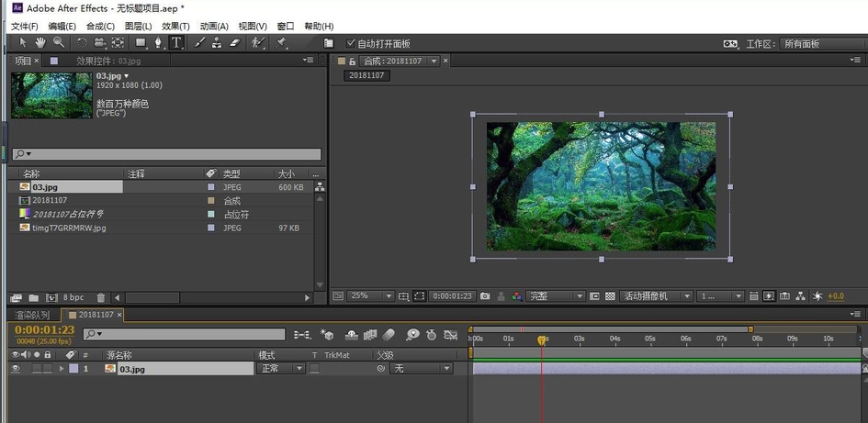This screenshot has width=868, height=423.
Task: Click the toggle panels icon beside auto-open checkbox
Action: (x=328, y=43)
